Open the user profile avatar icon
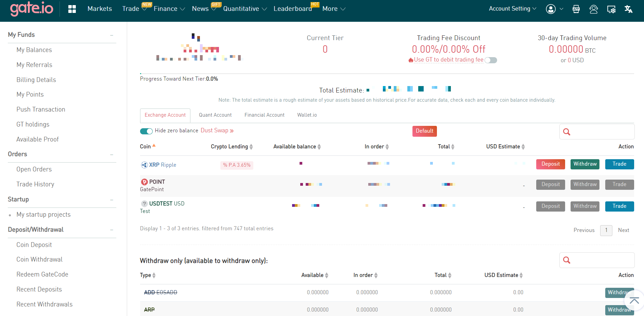Image resolution: width=644 pixels, height=316 pixels. coord(551,9)
